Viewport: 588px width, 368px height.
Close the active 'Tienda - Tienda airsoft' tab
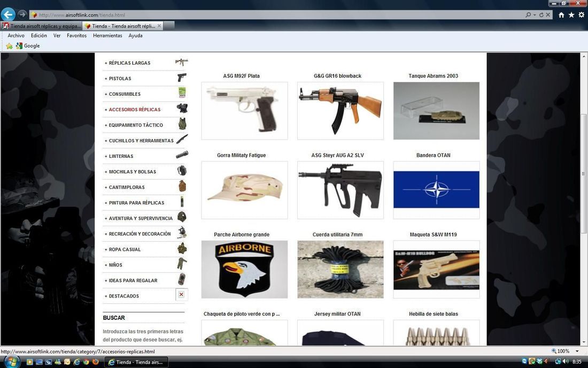159,26
